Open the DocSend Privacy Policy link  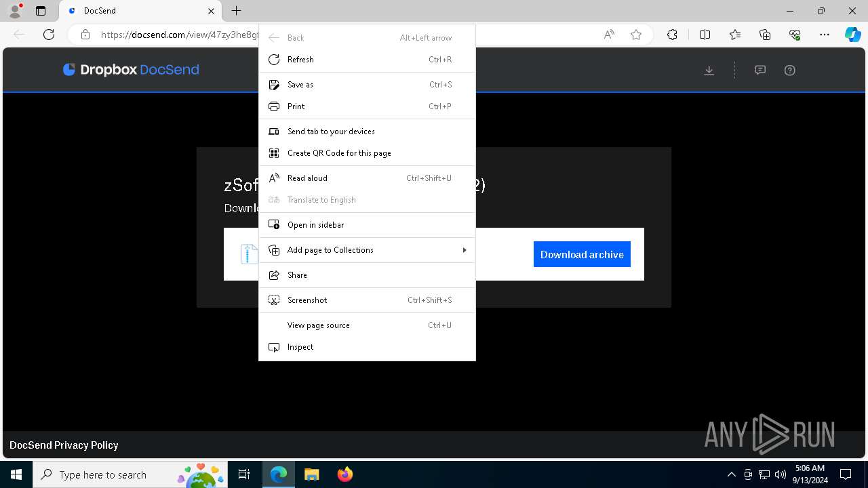tap(64, 445)
